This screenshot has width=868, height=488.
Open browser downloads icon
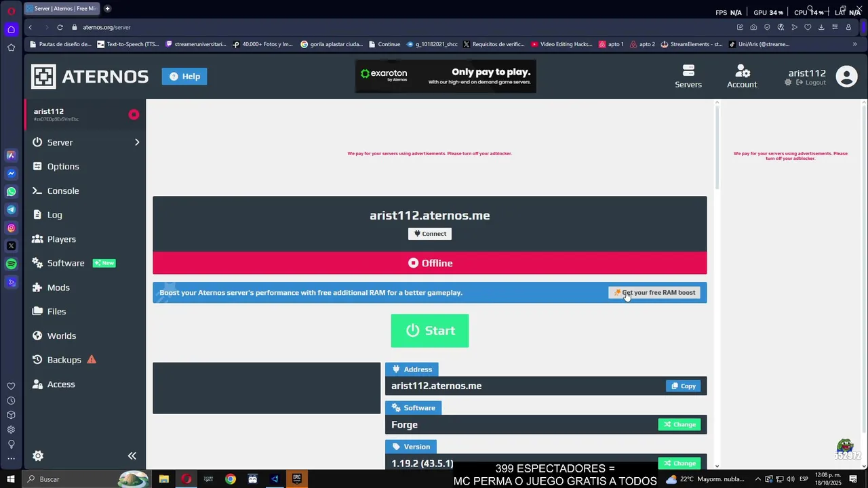(x=821, y=27)
